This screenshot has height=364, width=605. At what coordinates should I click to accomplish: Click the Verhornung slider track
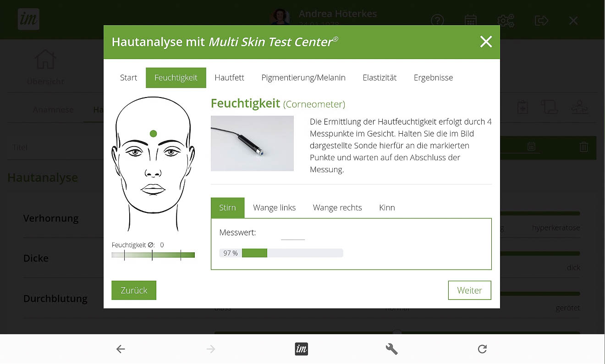pos(540,213)
